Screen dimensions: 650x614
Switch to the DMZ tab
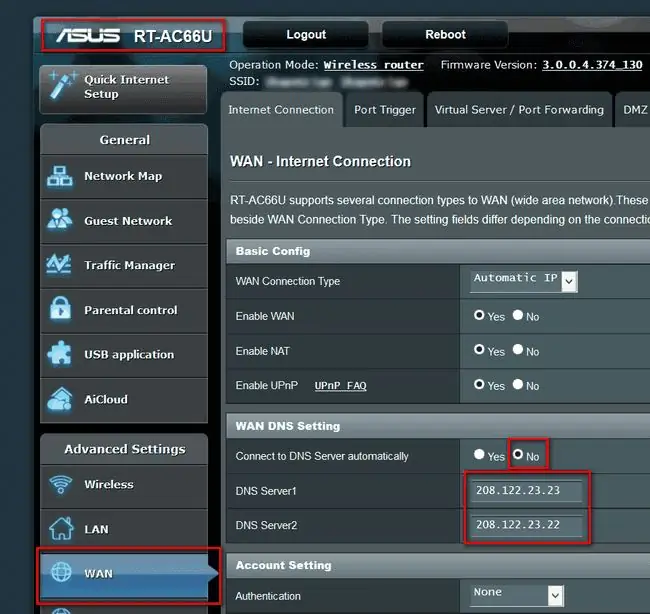(x=634, y=110)
